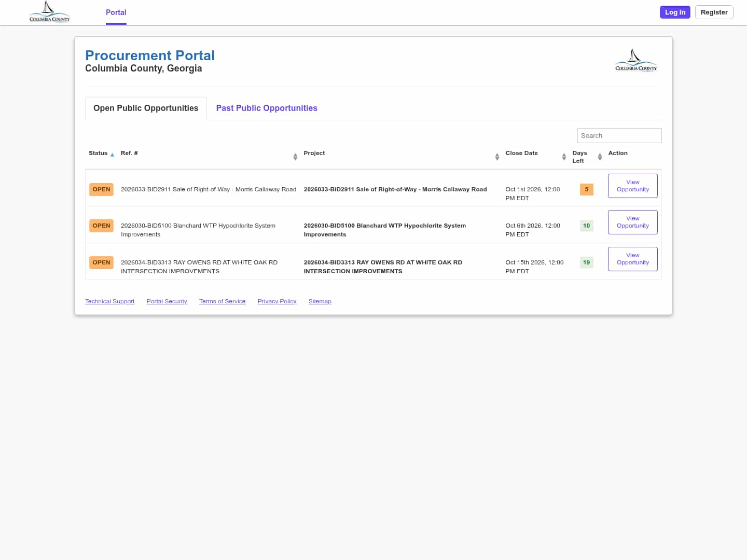Open the Technical Support link
Image resolution: width=747 pixels, height=560 pixels.
point(109,301)
